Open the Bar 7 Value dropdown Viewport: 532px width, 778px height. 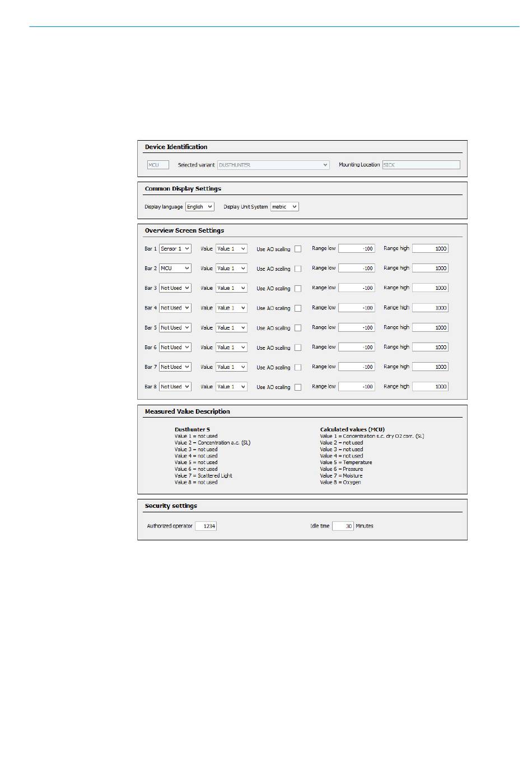[231, 367]
